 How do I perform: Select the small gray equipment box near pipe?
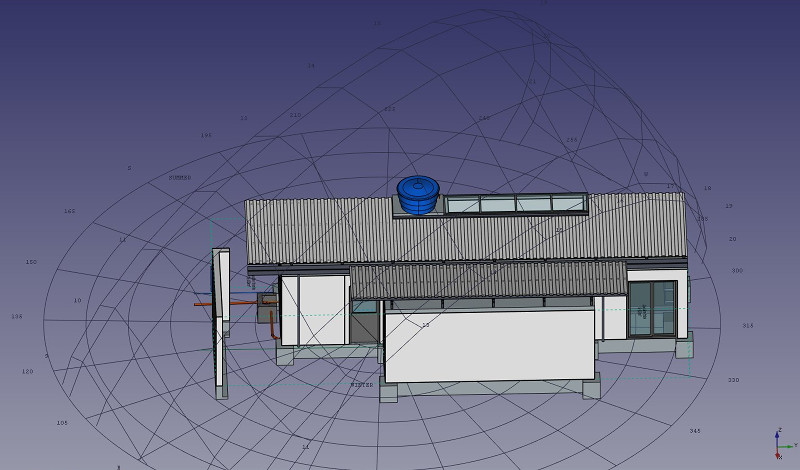tap(267, 299)
